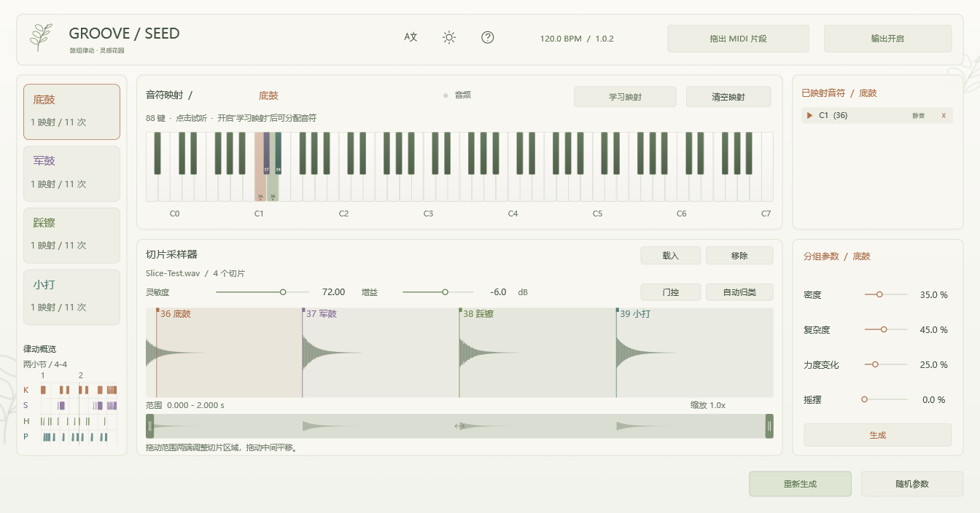Click the purple black key 37
This screenshot has height=513, width=980.
pyautogui.click(x=266, y=153)
